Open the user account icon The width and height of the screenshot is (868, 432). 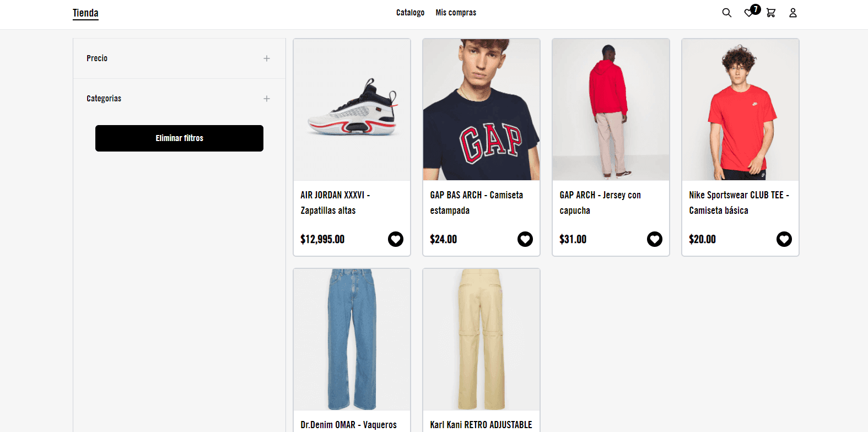(793, 13)
